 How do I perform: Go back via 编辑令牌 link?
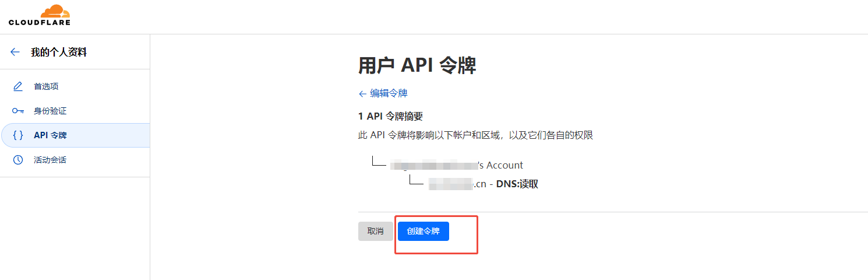tap(383, 93)
